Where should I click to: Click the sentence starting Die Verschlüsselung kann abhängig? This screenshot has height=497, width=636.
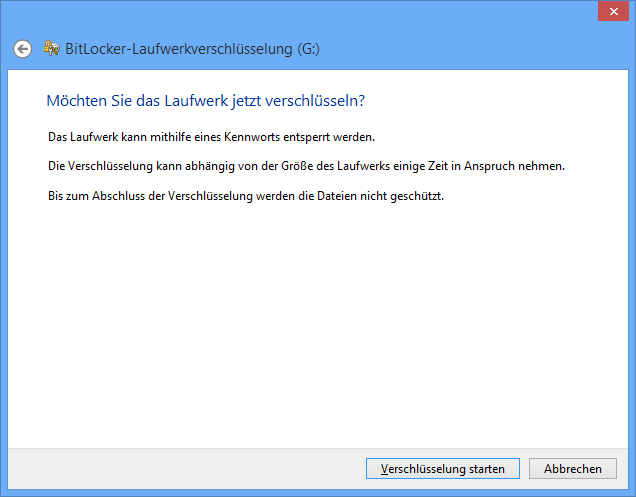coord(306,166)
